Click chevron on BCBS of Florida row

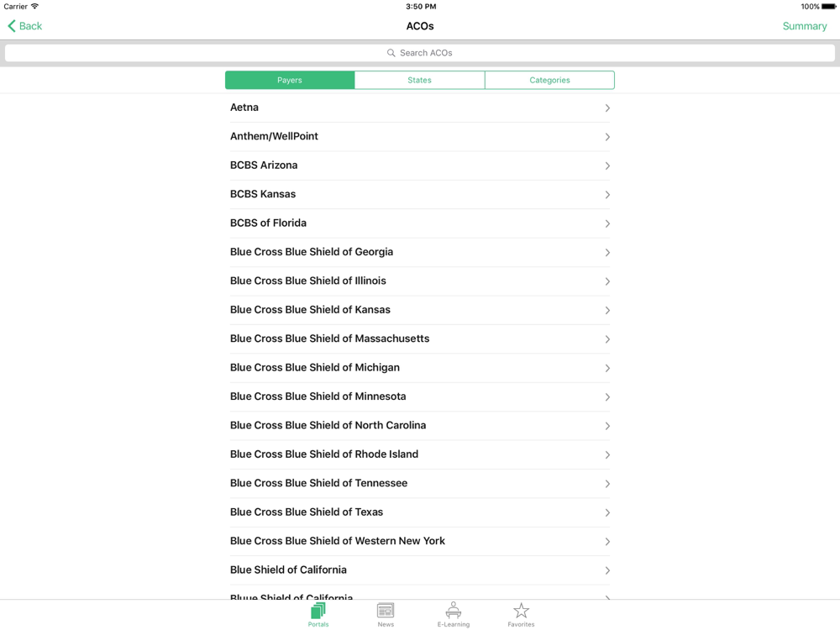pyautogui.click(x=607, y=224)
